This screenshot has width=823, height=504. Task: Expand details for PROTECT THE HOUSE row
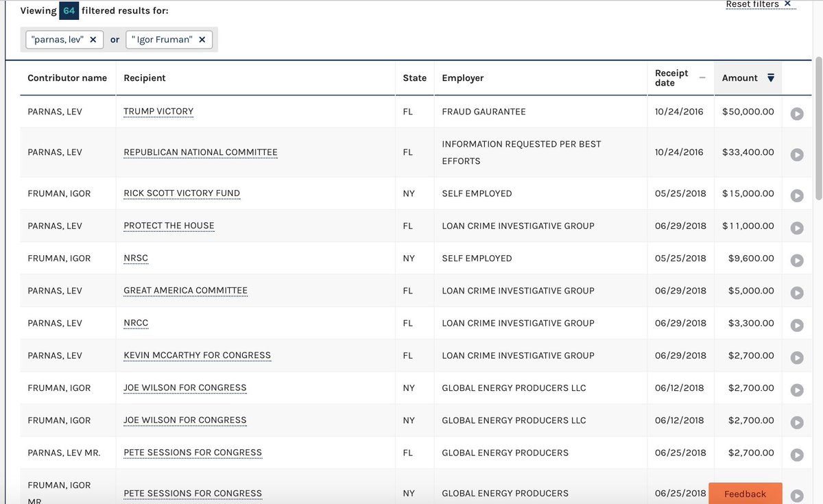(x=796, y=228)
